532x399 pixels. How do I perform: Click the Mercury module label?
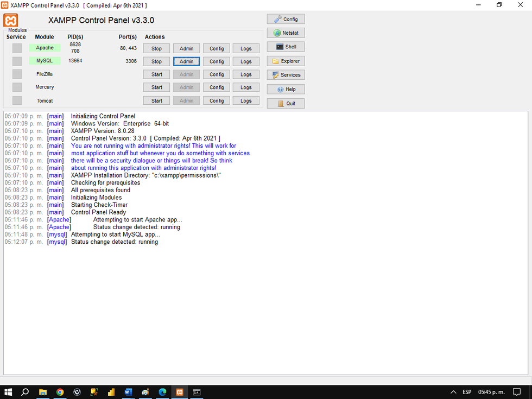[x=45, y=87]
